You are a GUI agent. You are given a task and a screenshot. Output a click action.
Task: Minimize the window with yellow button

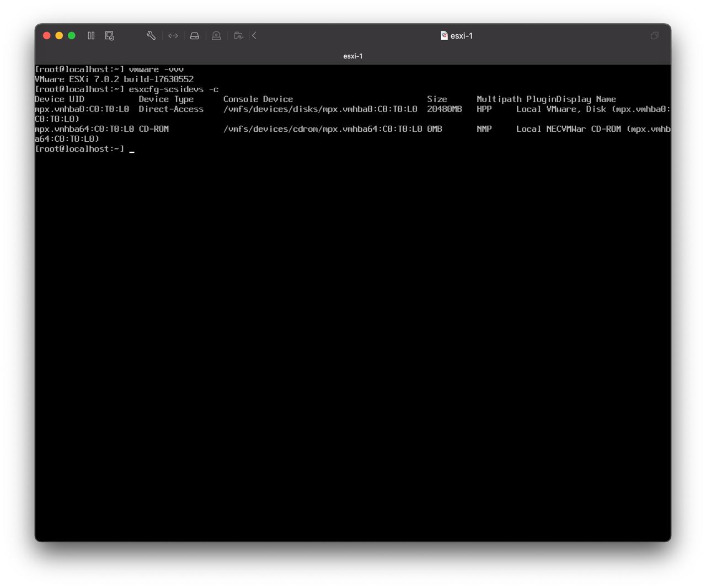pos(59,36)
